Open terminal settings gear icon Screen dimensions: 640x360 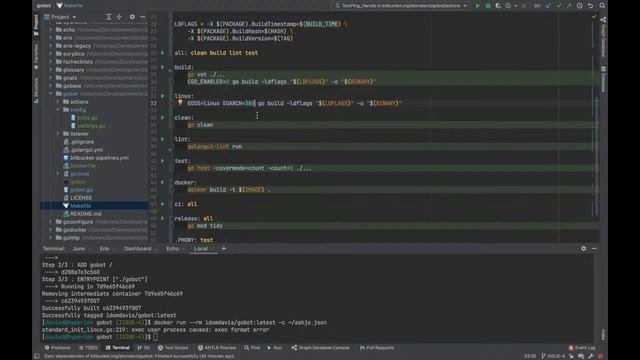click(583, 248)
